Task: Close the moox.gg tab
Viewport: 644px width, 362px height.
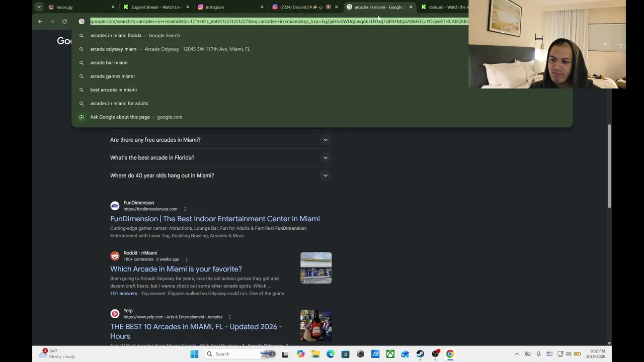Action: pos(113,7)
